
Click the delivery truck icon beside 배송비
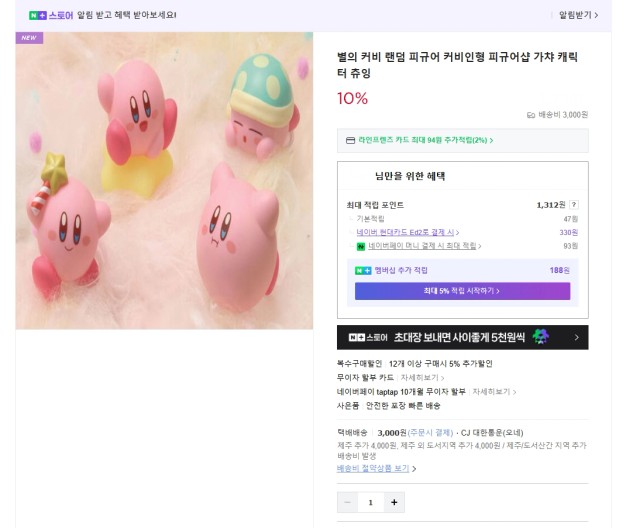click(531, 115)
